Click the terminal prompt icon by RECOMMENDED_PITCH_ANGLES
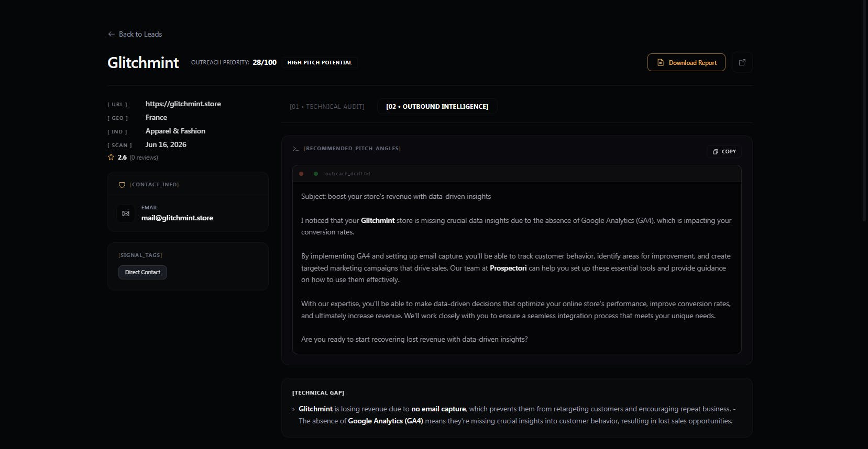This screenshot has height=449, width=868. (296, 149)
